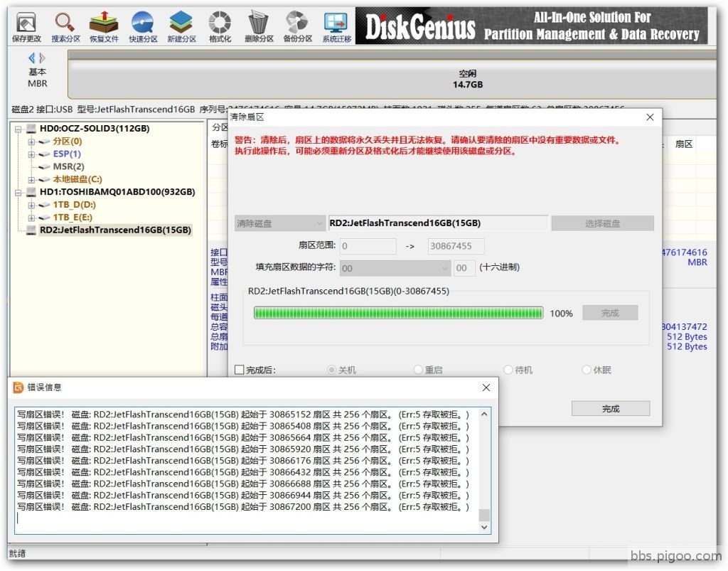Select RD2:JetFlashTranscend16GB in the disk tree
Image resolution: width=728 pixels, height=571 pixels.
coord(115,230)
